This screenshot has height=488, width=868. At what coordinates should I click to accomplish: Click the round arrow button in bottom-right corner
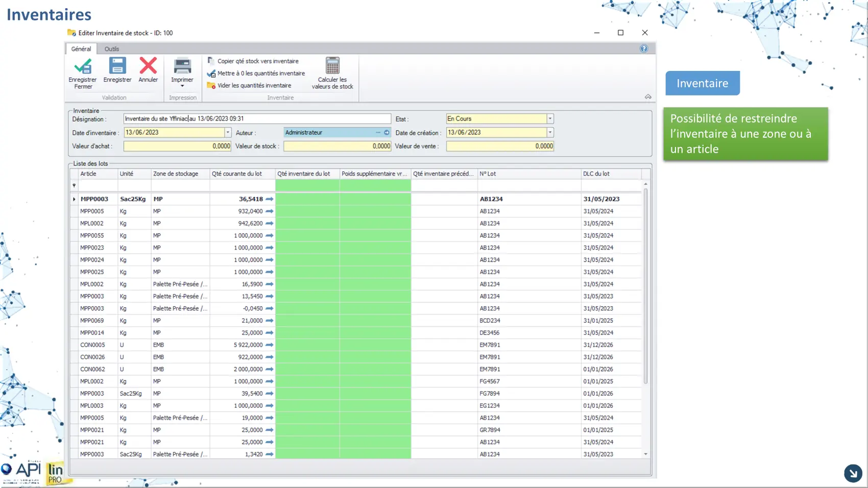click(853, 473)
